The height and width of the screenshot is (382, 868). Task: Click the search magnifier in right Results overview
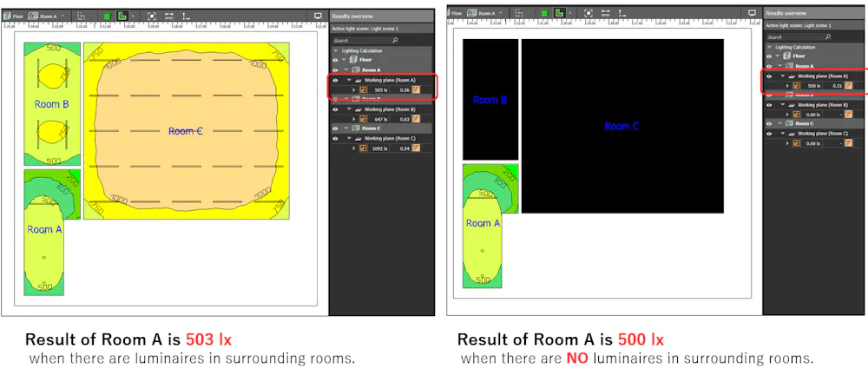828,37
